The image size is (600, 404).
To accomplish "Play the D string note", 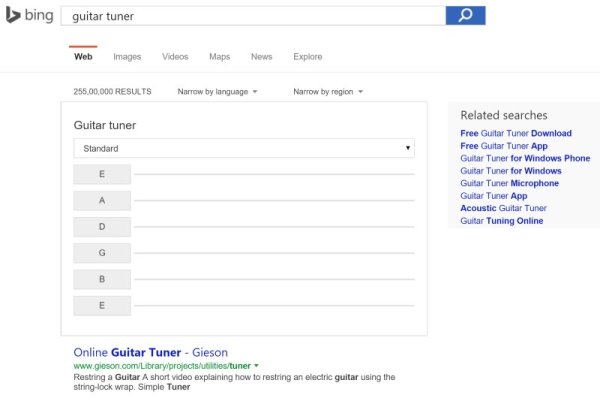I will pyautogui.click(x=102, y=226).
